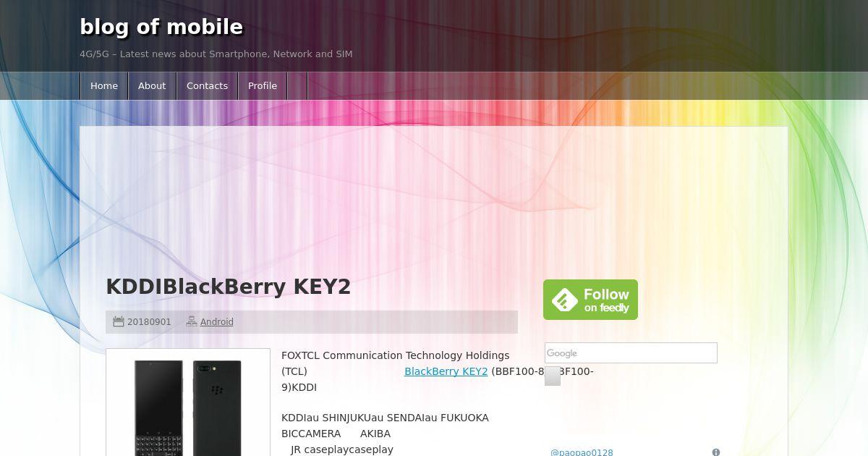Click the empty menu item after Profile
The width and height of the screenshot is (868, 456).
point(297,85)
